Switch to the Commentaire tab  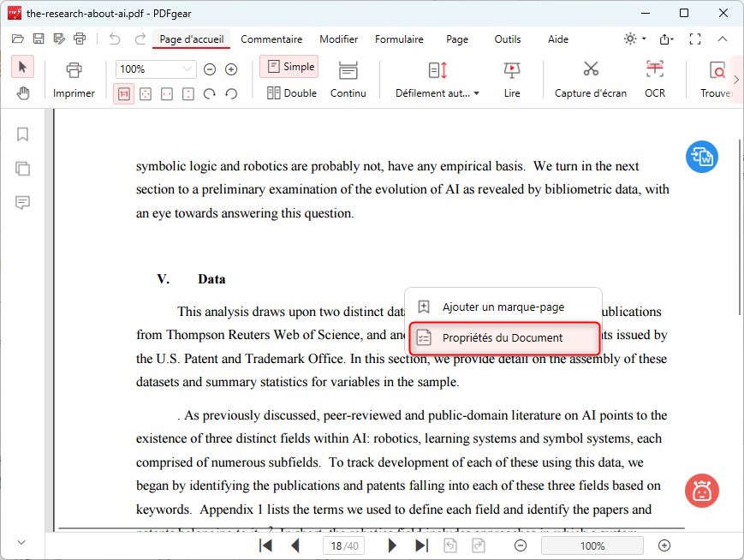271,39
